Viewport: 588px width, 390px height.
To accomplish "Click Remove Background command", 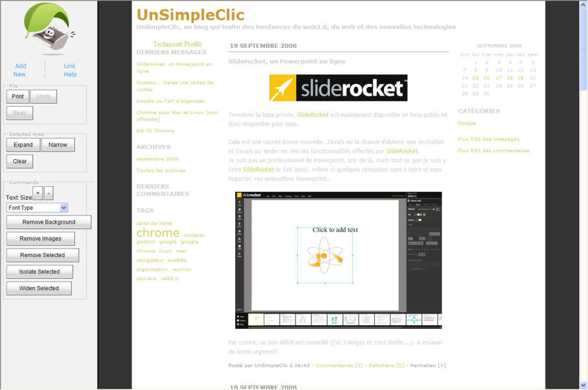I will [48, 222].
